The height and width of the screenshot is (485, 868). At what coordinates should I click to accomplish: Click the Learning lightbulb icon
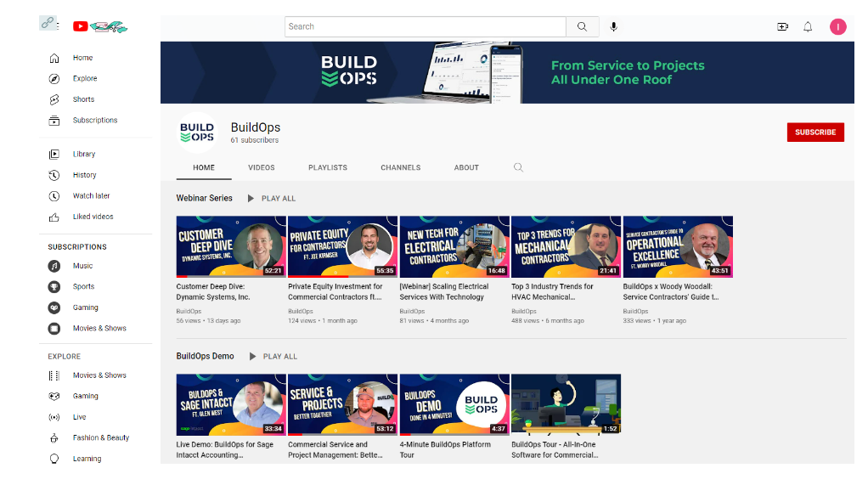pyautogui.click(x=54, y=459)
